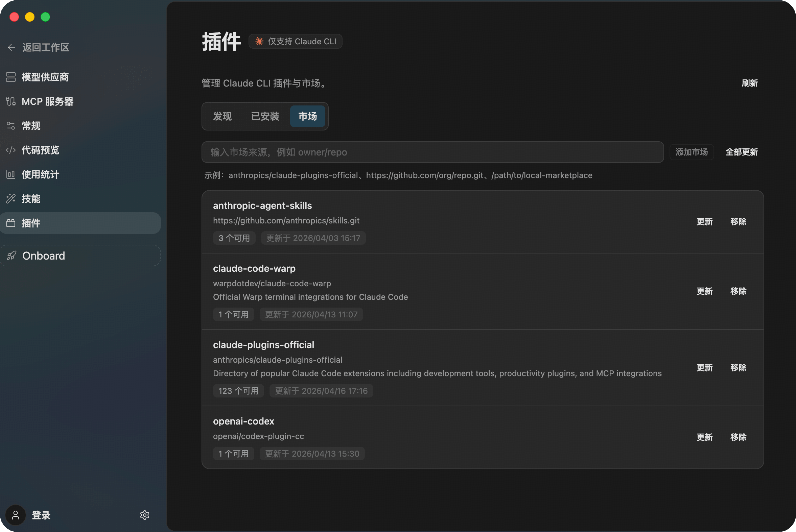Open MCP 服务器 settings icon
Screen dimensions: 796x532
[x=11, y=101]
